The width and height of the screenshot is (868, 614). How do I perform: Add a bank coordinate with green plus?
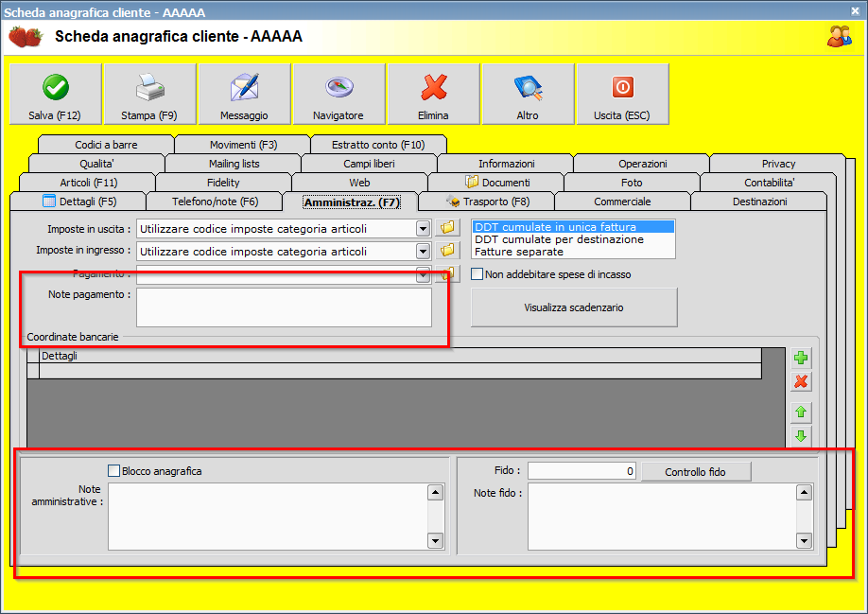point(801,358)
